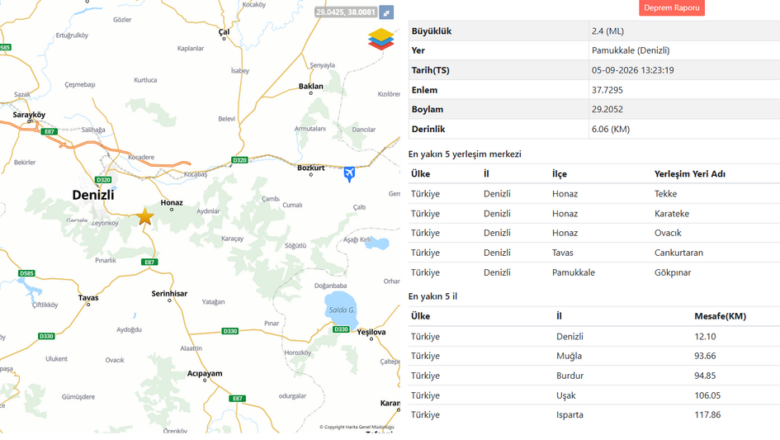This screenshot has height=440, width=780.
Task: Select the depth value 6.06 (KM)
Action: 610,129
